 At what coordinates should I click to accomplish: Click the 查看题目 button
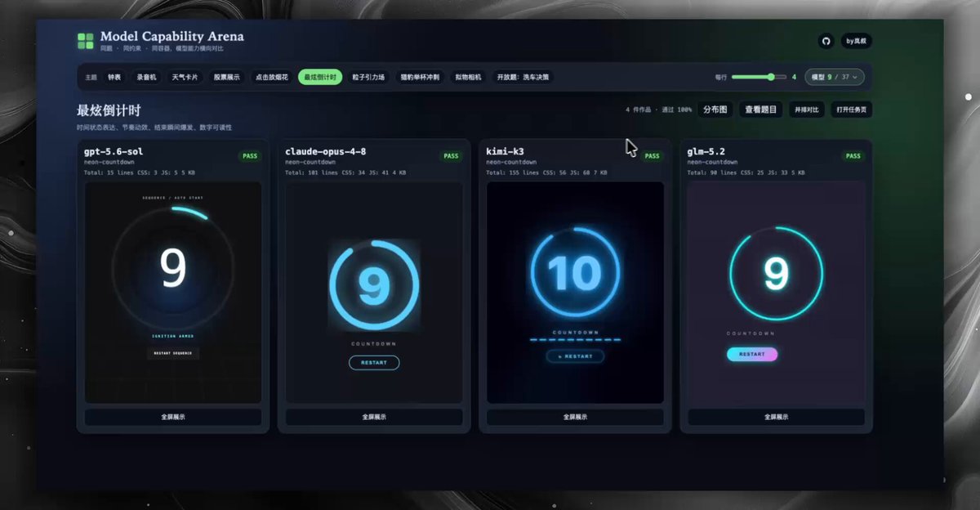point(761,110)
